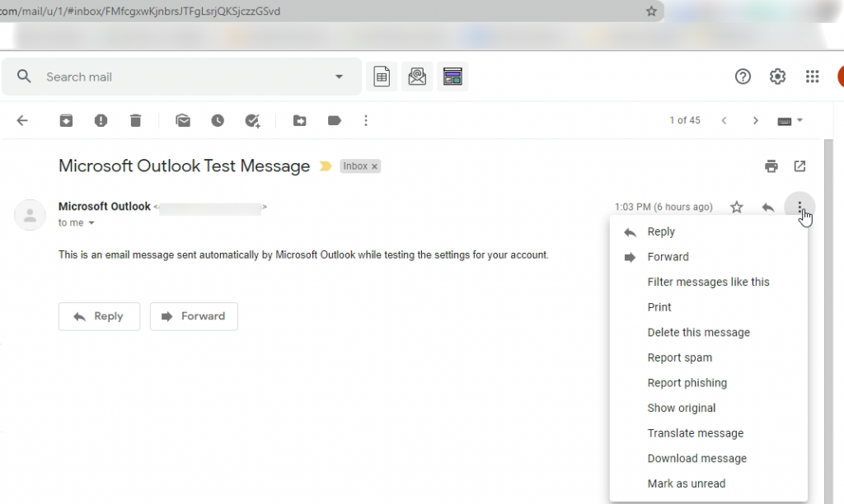Click the '1 of 45' conversation counter
The height and width of the screenshot is (504, 844).
tap(685, 120)
